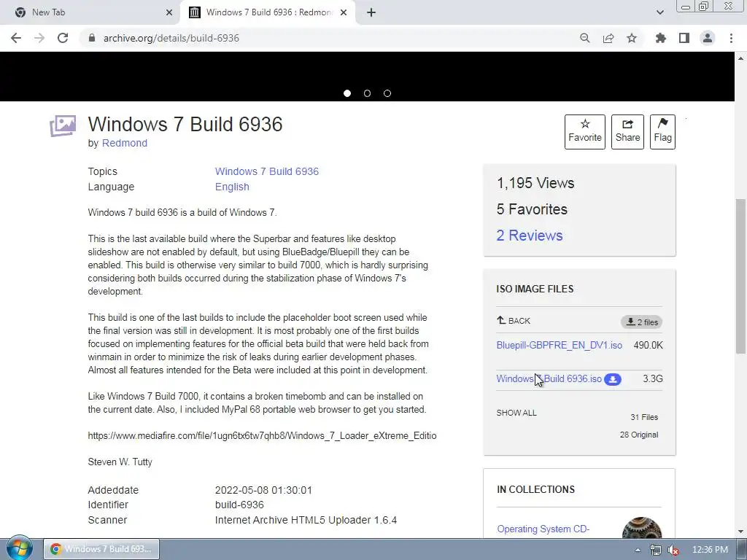
Task: Click the mediafire loader URL text
Action: (262, 436)
